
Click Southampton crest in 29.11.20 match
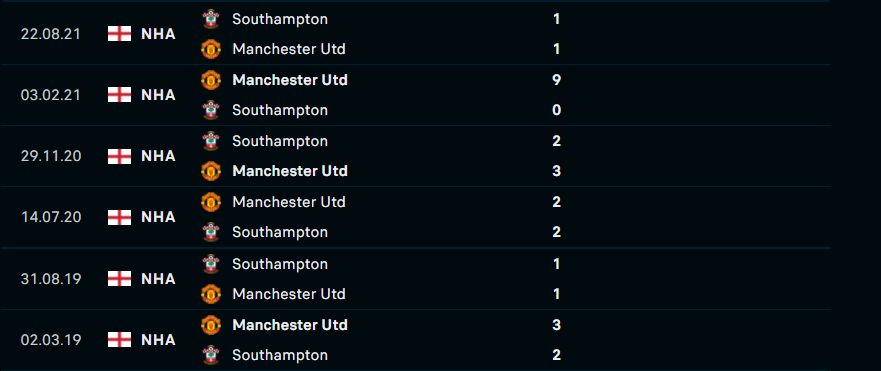click(x=211, y=141)
